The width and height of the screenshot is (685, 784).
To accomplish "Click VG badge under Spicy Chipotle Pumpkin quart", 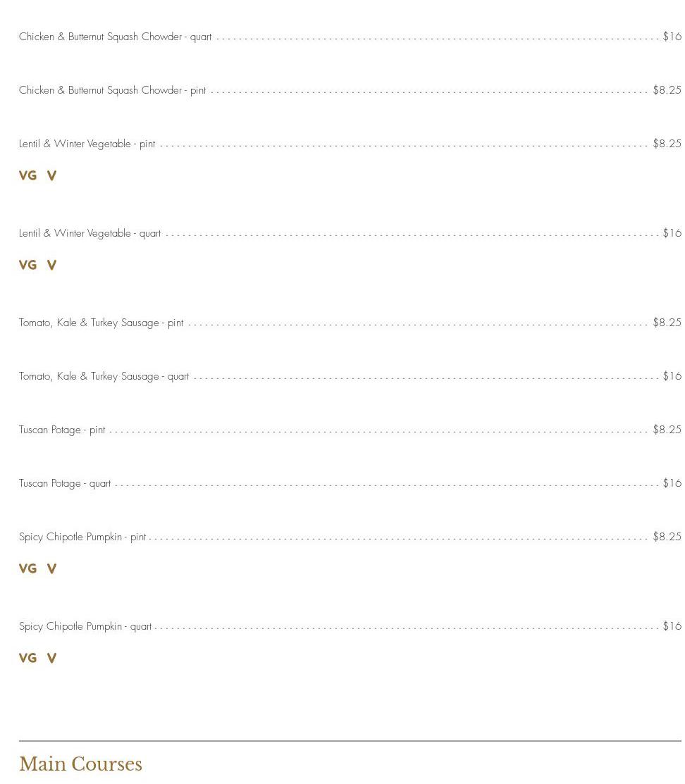I will (x=27, y=658).
